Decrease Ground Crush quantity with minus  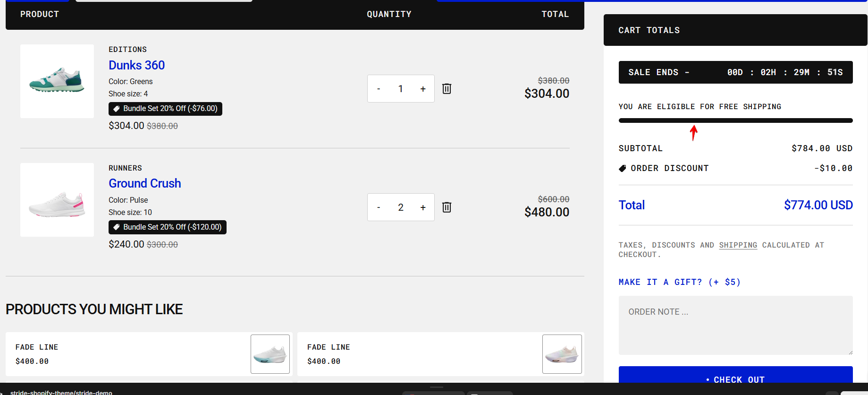(379, 207)
